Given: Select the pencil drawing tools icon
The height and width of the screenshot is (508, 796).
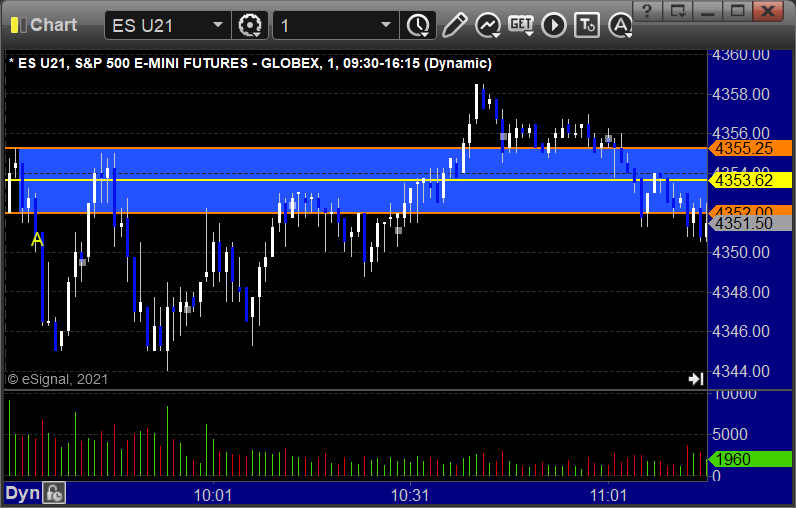Looking at the screenshot, I should [454, 25].
